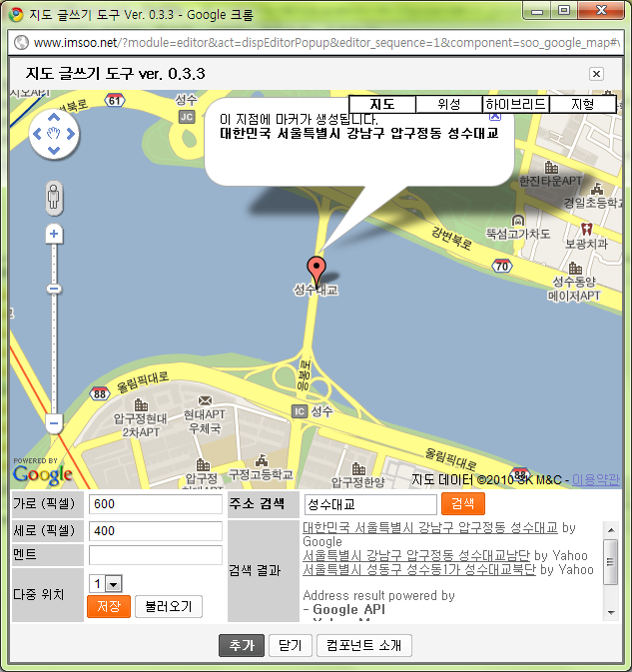Switch to the 위성 satellite view
The width and height of the screenshot is (632, 672).
[x=449, y=104]
